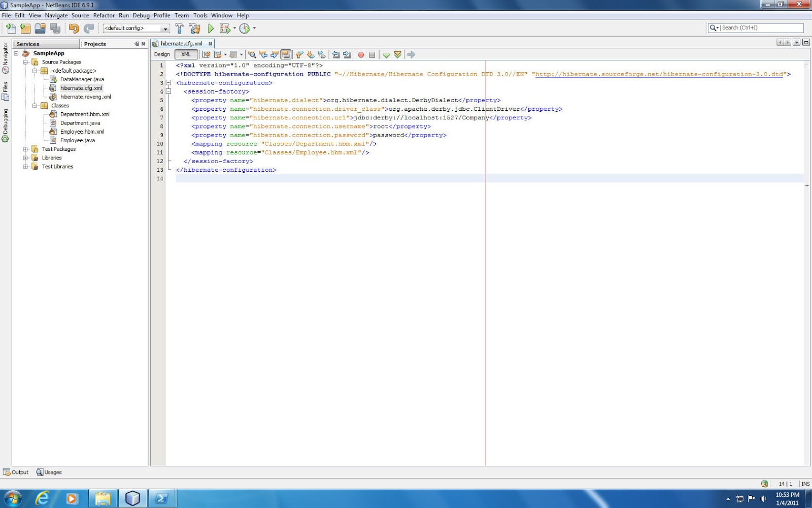Click the Windows Start button

pos(12,498)
